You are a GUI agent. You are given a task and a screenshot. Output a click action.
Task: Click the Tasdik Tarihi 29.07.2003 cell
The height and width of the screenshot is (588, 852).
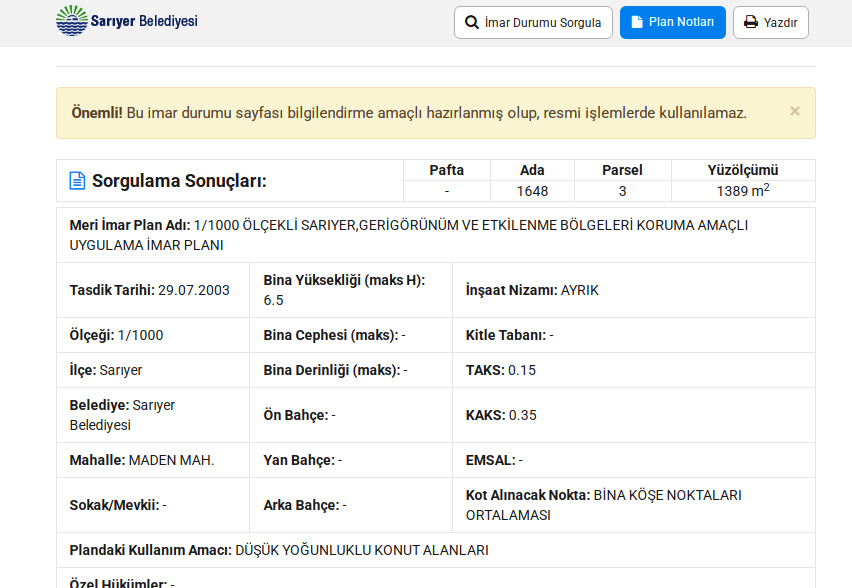153,290
